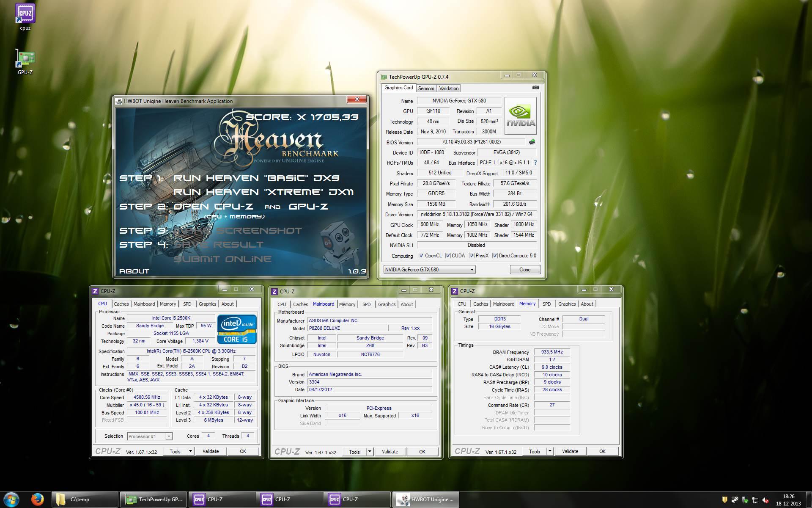The image size is (812, 508).
Task: Click Validate in CPU-Z CPU window
Action: click(211, 451)
